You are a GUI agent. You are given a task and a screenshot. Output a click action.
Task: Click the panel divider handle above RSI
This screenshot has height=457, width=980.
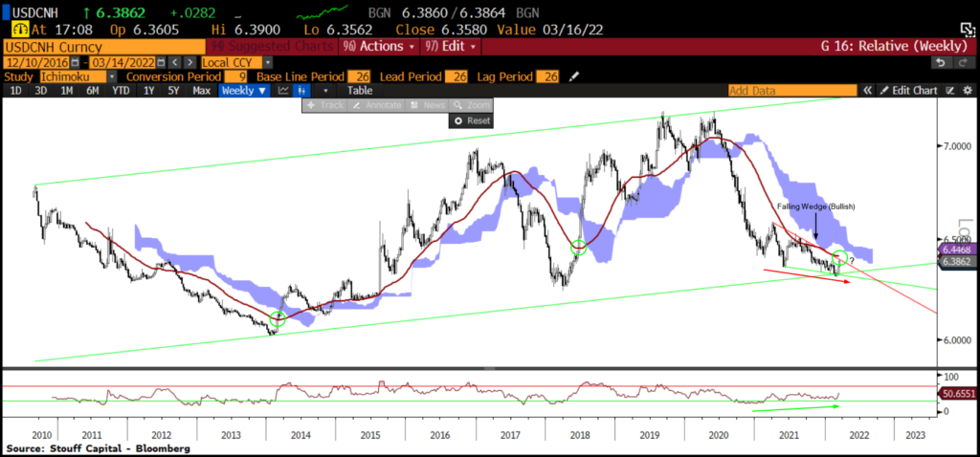click(490, 368)
